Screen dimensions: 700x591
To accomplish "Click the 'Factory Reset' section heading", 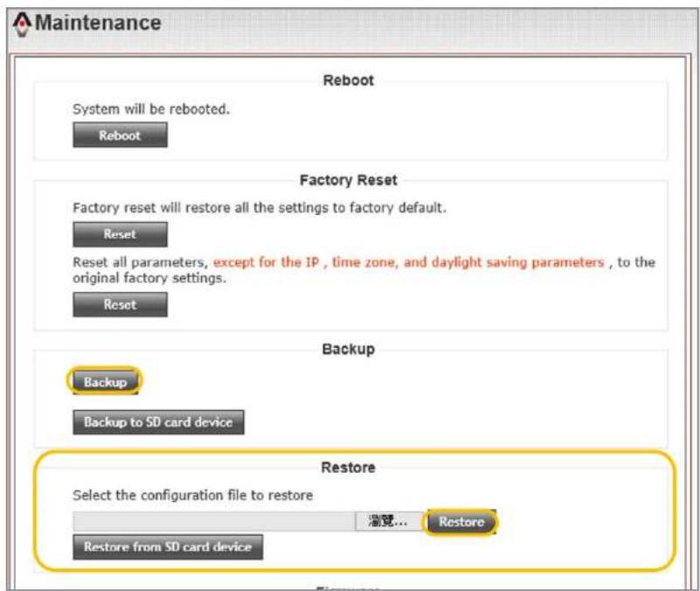I will (x=348, y=180).
